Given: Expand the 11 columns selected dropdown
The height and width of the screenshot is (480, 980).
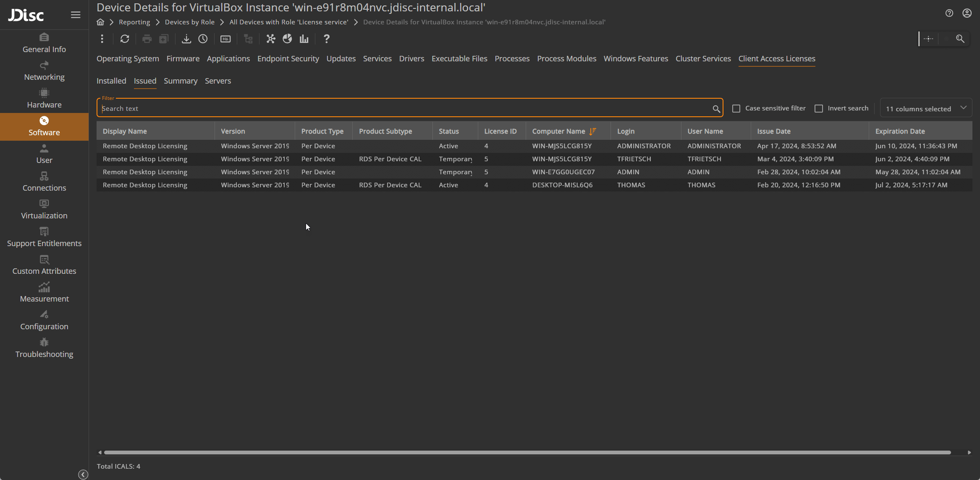Looking at the screenshot, I should (x=925, y=108).
